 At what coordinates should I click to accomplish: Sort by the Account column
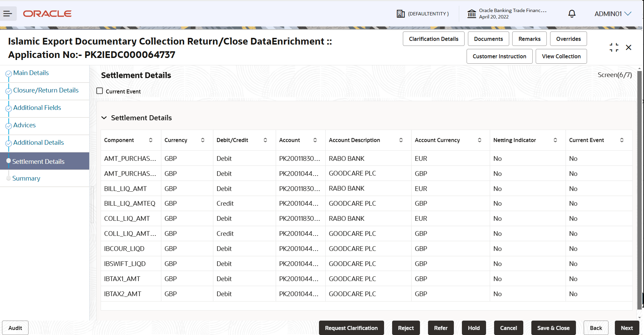coord(315,140)
